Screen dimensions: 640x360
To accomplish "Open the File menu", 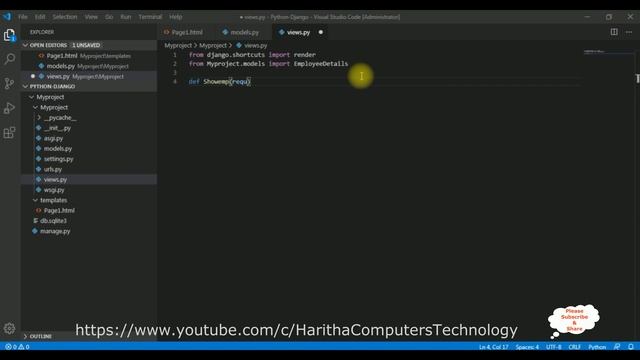I will (x=23, y=17).
